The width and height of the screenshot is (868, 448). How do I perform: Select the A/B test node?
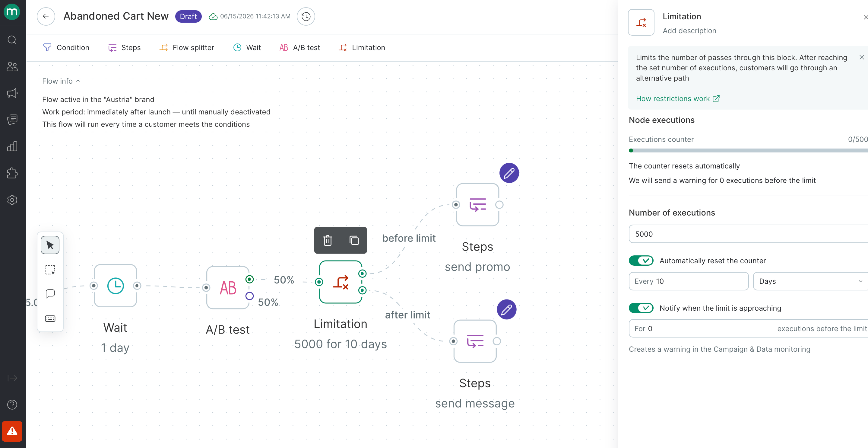pos(228,288)
